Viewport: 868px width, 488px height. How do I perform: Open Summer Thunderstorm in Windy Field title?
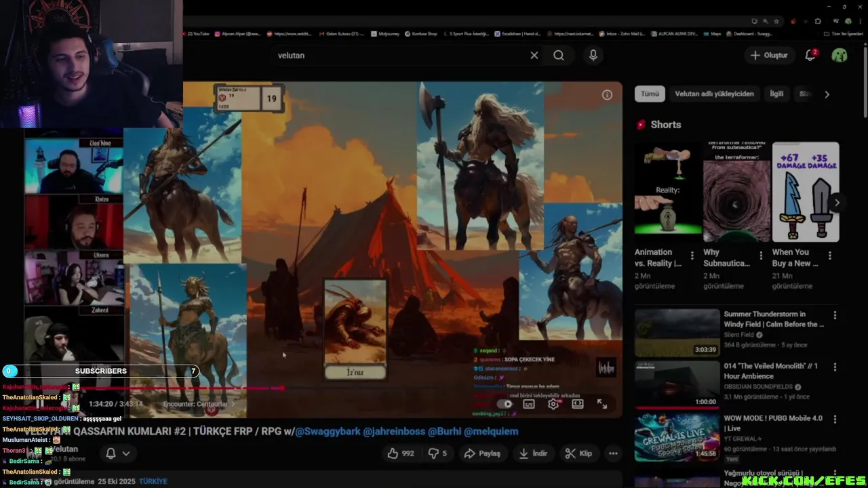774,319
